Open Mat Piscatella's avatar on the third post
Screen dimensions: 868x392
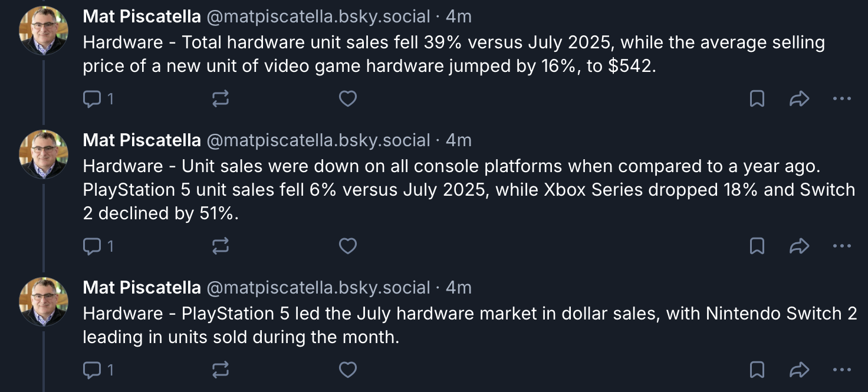point(44,301)
